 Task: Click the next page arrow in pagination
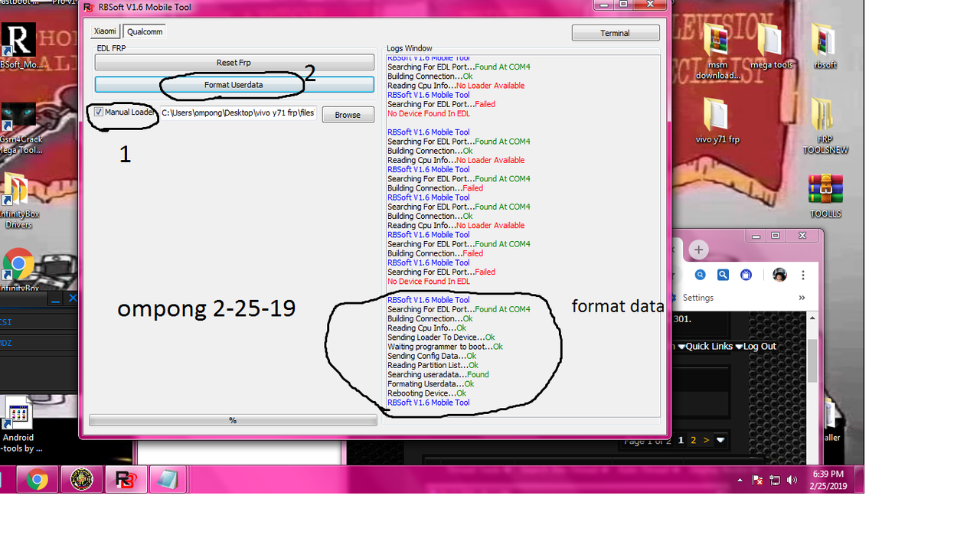707,440
